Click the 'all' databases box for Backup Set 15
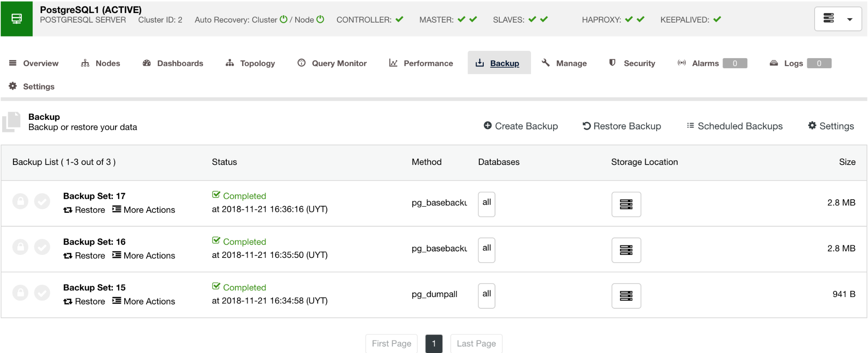868x353 pixels. 486,296
